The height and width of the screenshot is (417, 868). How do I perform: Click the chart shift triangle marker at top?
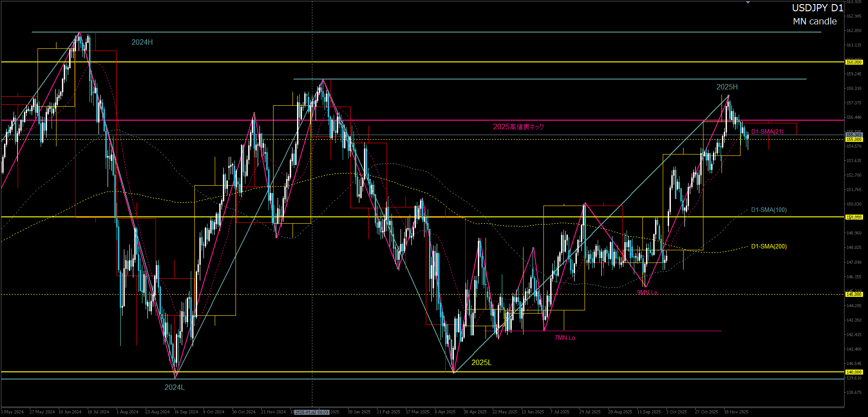(x=748, y=3)
